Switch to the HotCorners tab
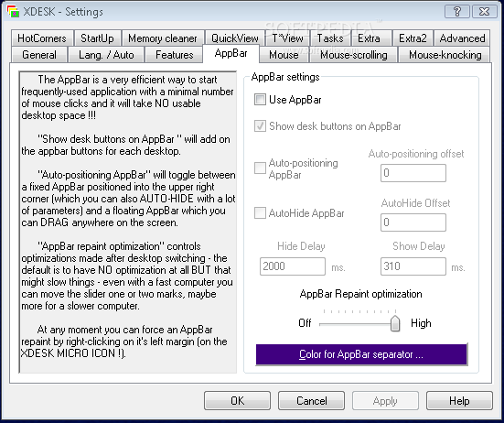 pyautogui.click(x=42, y=38)
